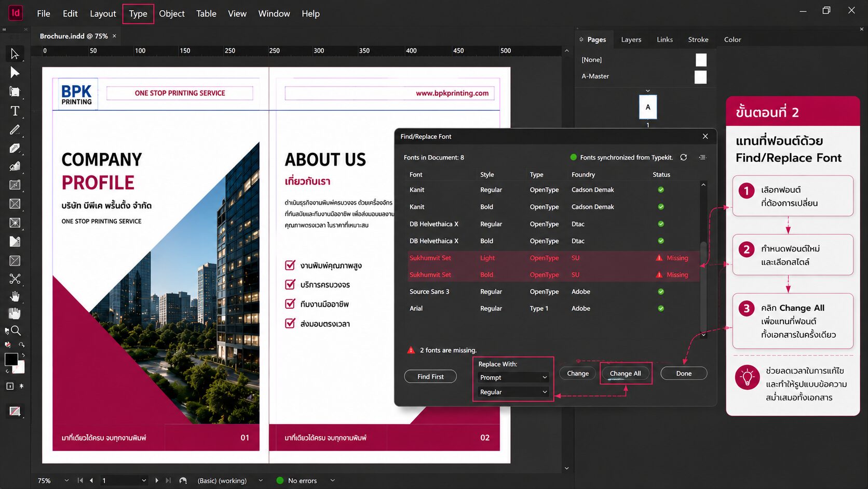Select the Arial font row
868x489 pixels.
[x=553, y=308]
